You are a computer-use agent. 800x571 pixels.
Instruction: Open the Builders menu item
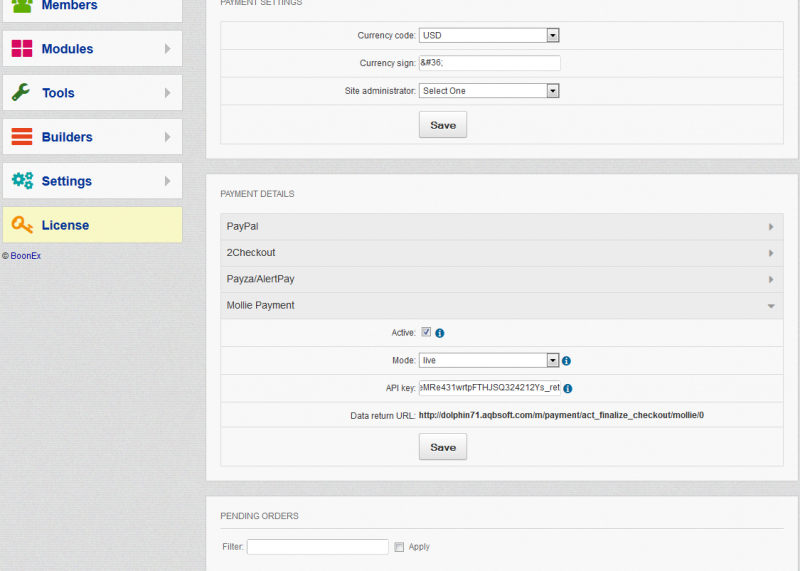pos(92,137)
